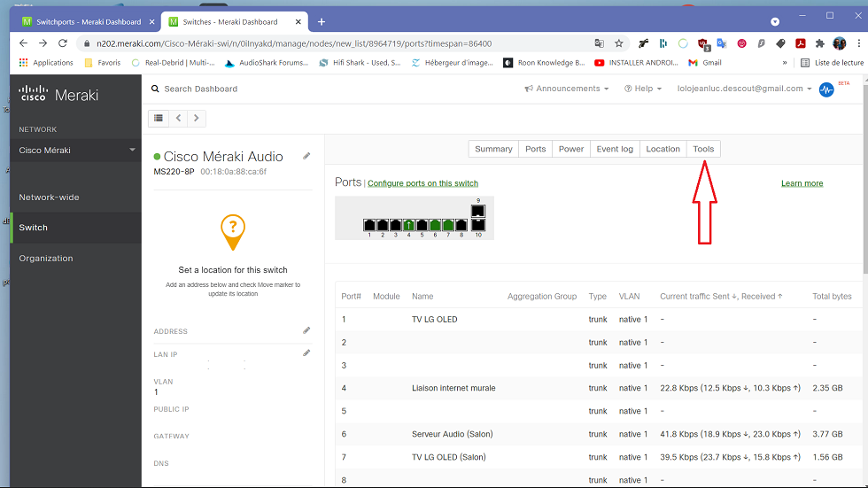Screen dimensions: 868x488
Task: Click the browser forward arrow
Action: [43, 43]
